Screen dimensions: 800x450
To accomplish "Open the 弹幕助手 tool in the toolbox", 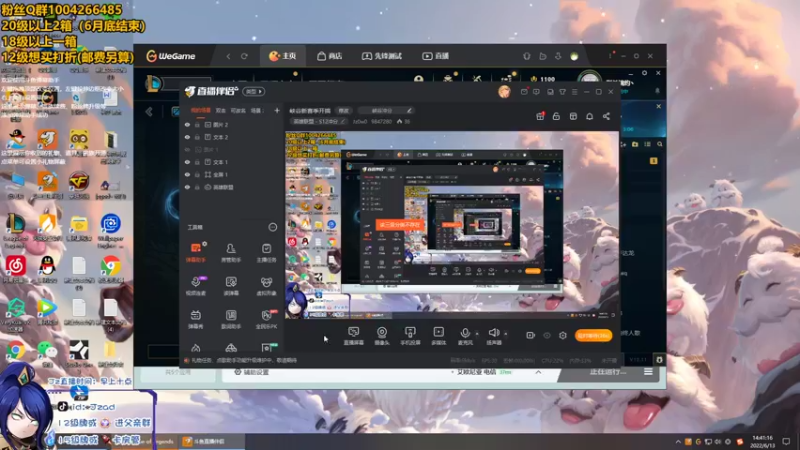I will pyautogui.click(x=195, y=253).
